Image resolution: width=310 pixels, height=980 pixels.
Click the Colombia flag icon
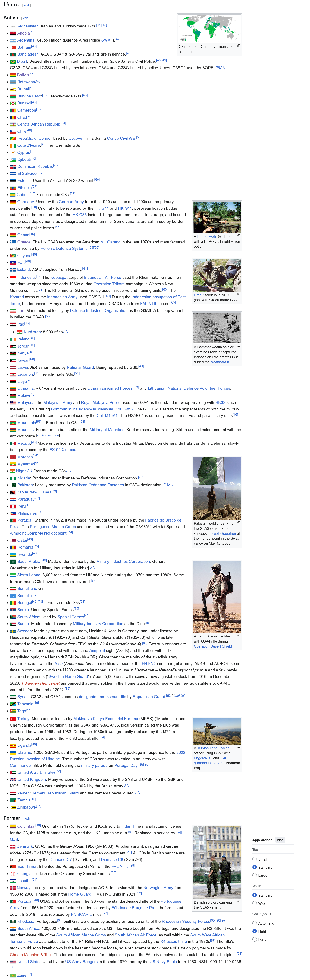13,826
